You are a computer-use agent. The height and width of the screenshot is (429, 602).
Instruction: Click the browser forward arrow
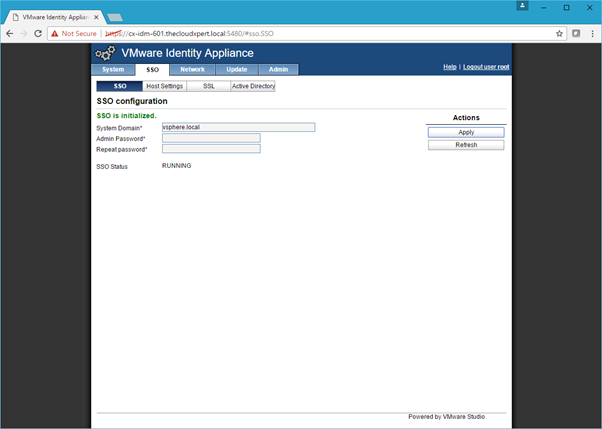(23, 33)
